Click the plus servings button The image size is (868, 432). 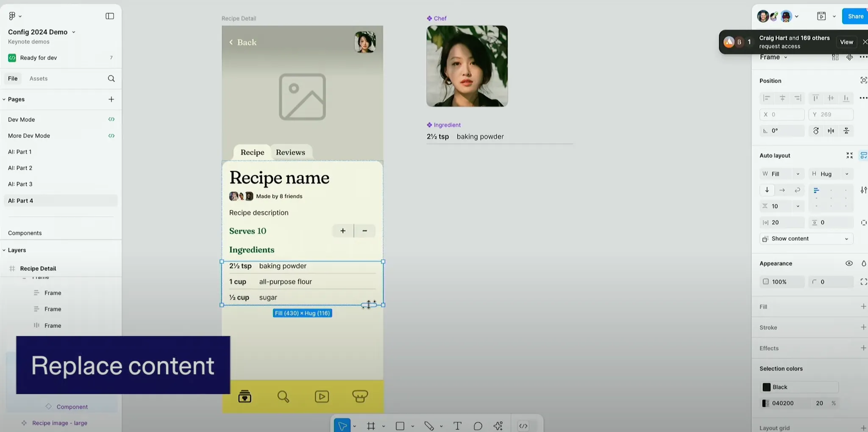(343, 231)
